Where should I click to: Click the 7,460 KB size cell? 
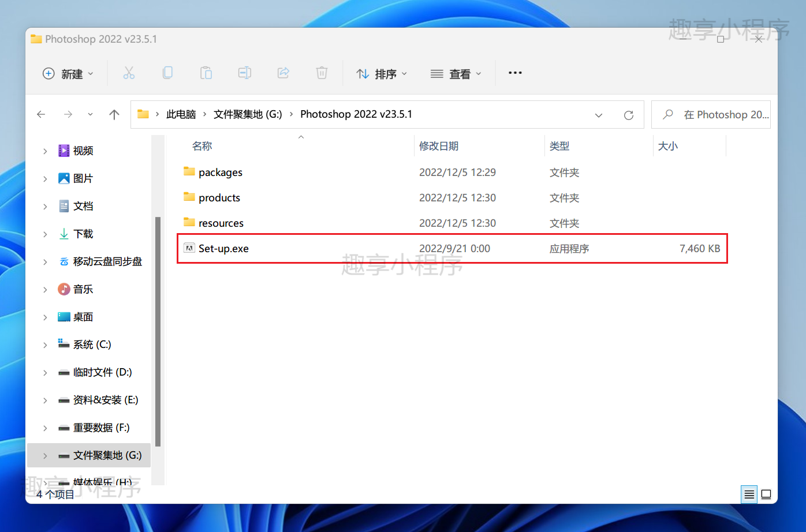pos(700,249)
